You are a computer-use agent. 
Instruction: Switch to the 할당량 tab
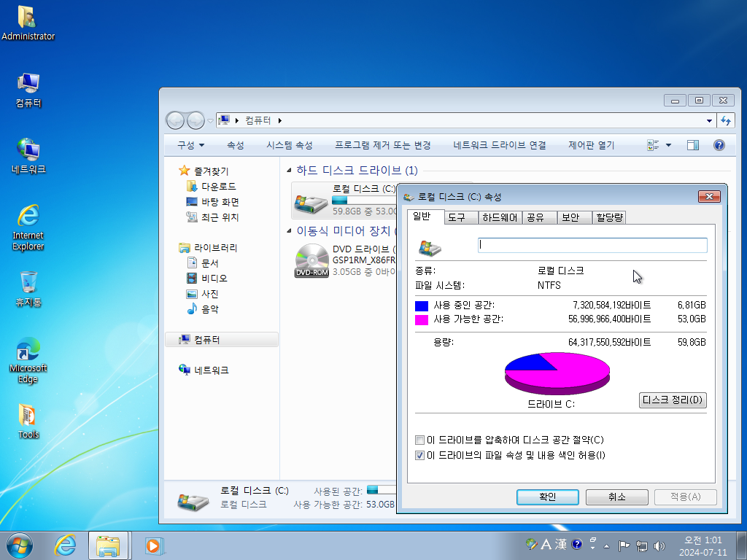click(609, 217)
